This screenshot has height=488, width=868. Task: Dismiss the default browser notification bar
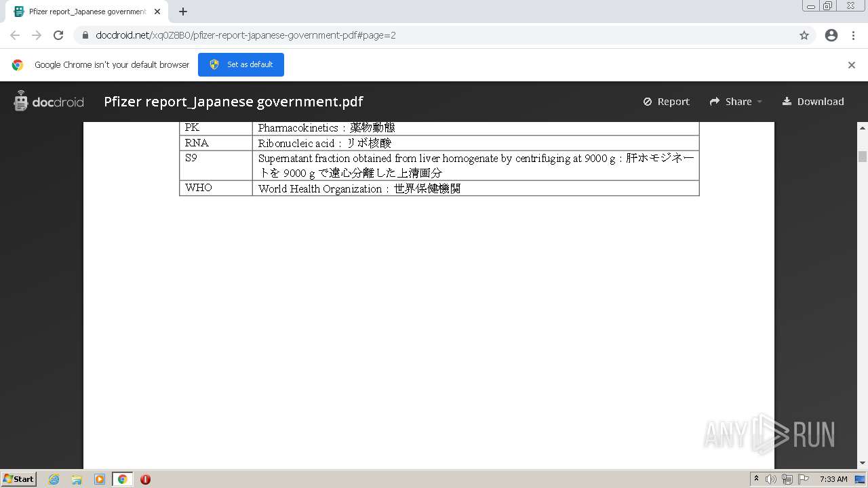[852, 65]
